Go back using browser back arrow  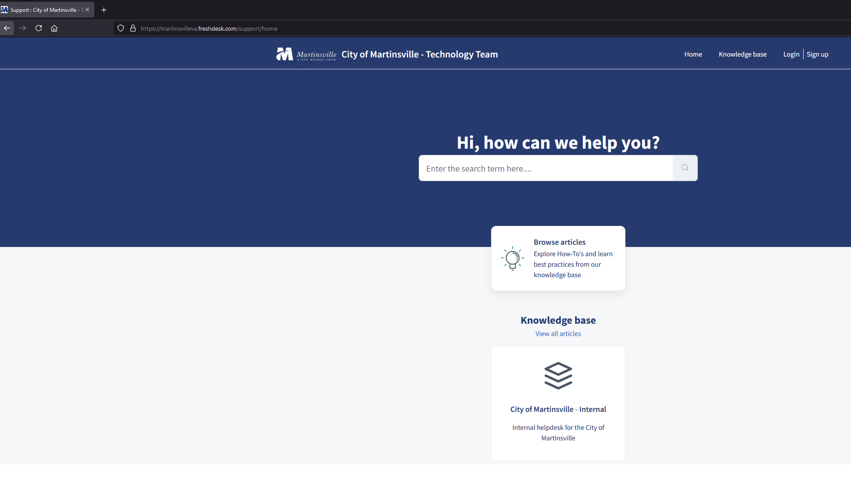click(x=7, y=29)
